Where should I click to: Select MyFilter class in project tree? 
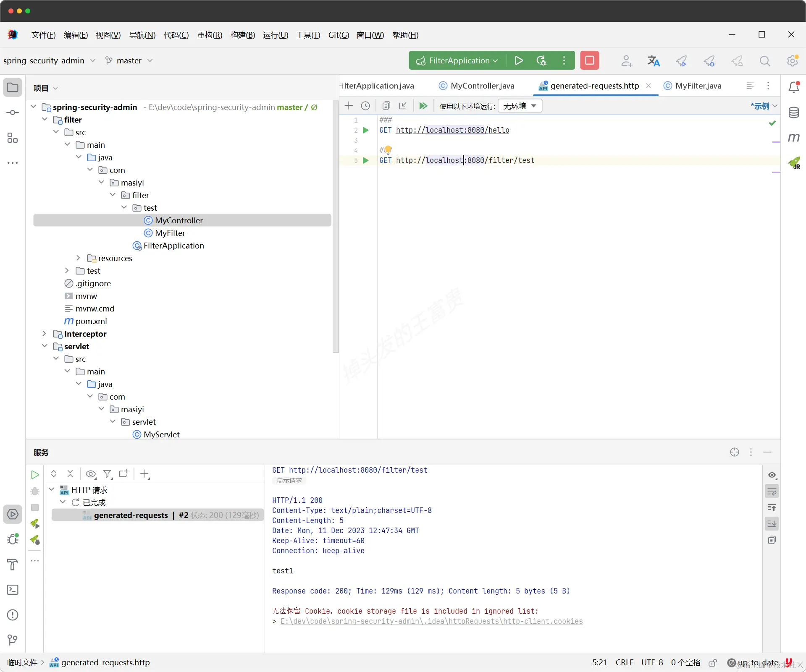(170, 233)
